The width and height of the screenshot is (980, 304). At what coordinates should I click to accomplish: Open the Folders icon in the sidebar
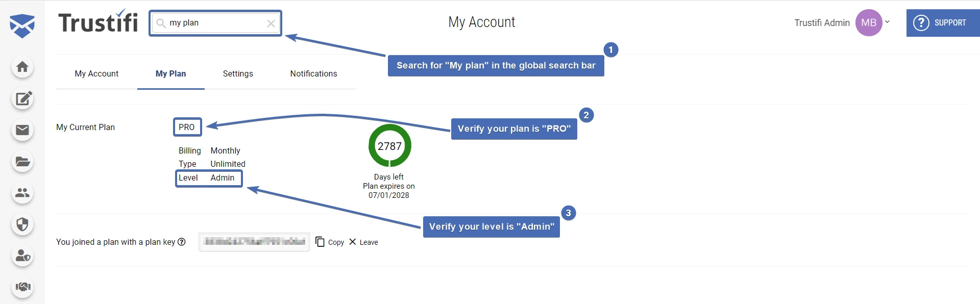22,162
